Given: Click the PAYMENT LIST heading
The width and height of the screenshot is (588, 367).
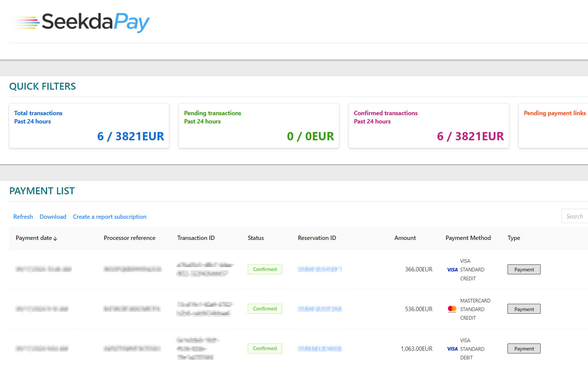Looking at the screenshot, I should coord(42,191).
